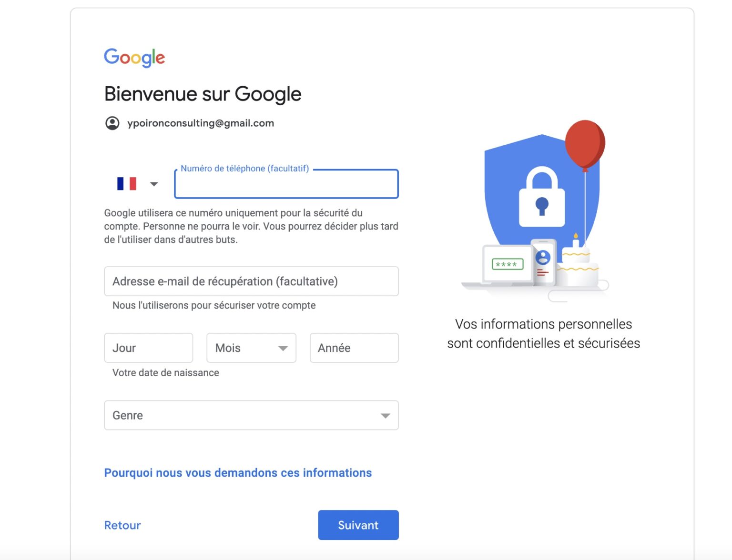Click the Jour date field

coord(148,348)
